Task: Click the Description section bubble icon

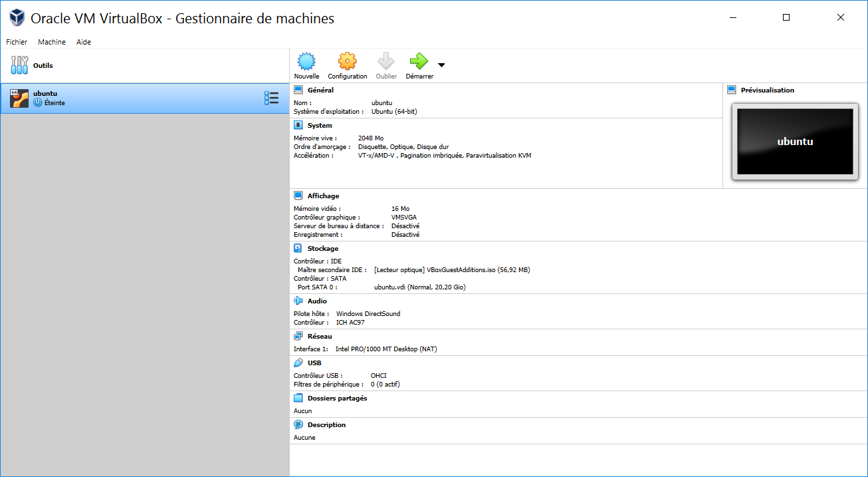Action: pos(298,424)
